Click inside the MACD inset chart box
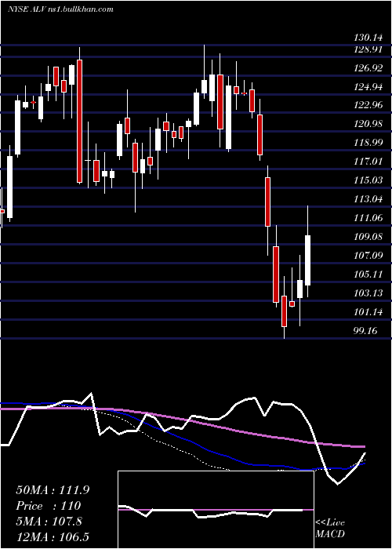 click(x=216, y=510)
